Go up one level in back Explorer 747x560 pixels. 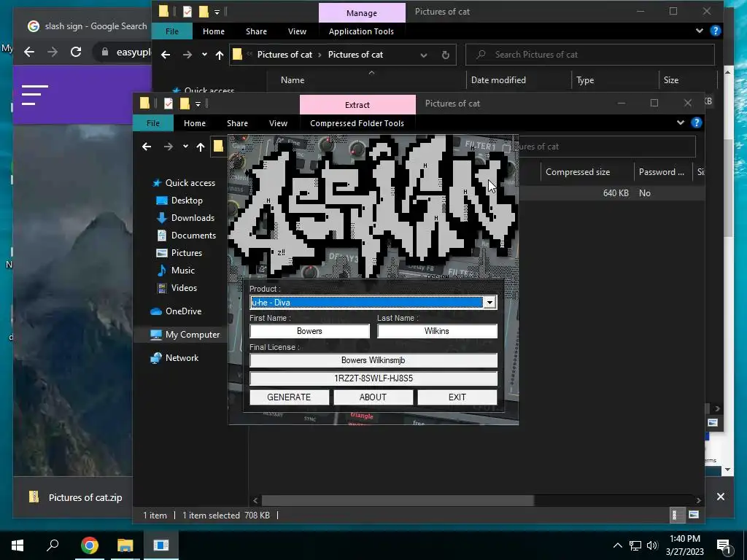(x=219, y=55)
